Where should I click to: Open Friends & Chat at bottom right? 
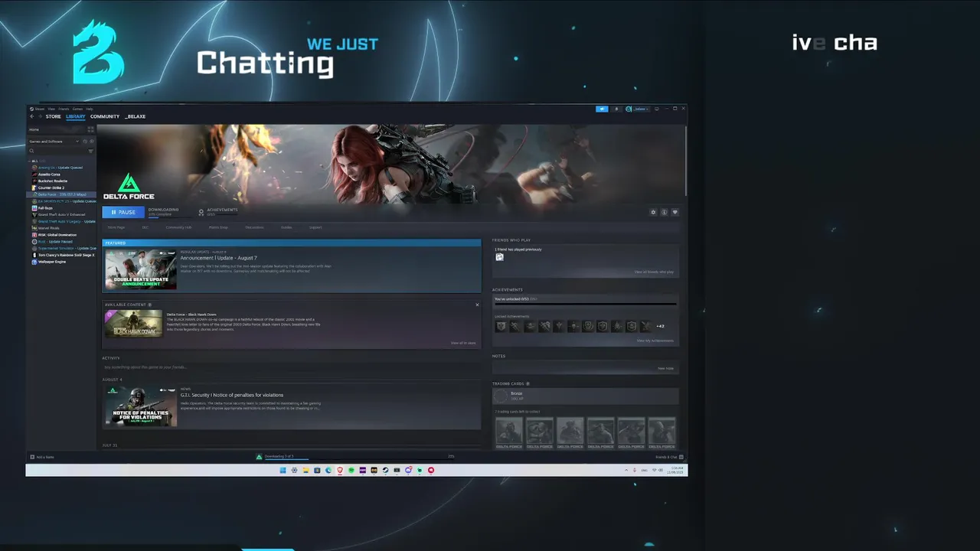(668, 457)
